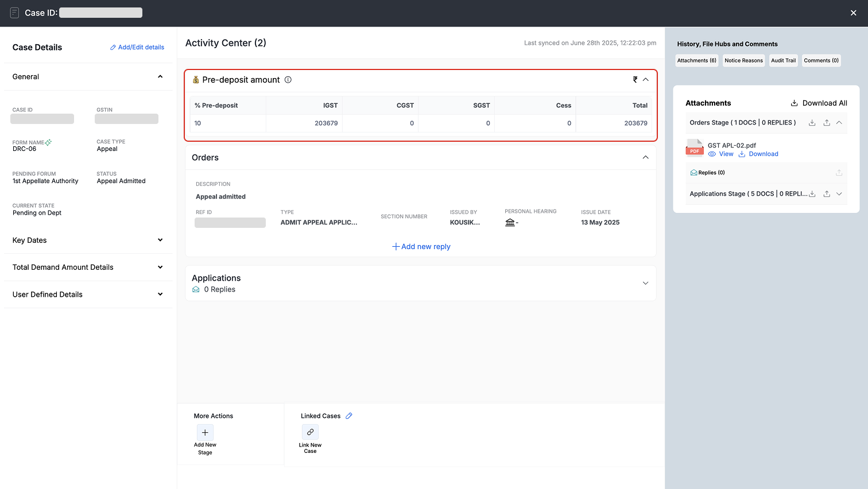Viewport: 868px width, 489px height.
Task: Click Appeal Admitted status value
Action: pyautogui.click(x=121, y=181)
